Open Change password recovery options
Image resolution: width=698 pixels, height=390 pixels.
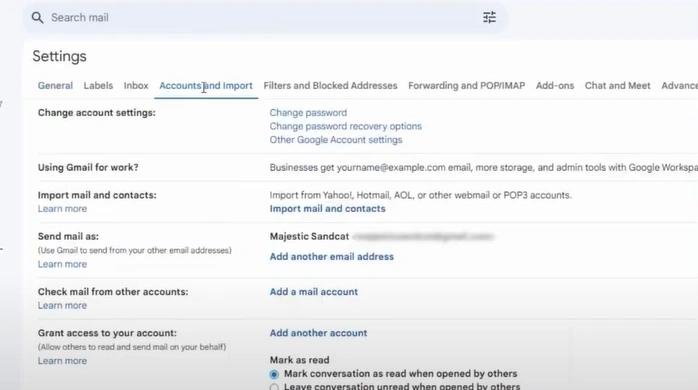345,126
